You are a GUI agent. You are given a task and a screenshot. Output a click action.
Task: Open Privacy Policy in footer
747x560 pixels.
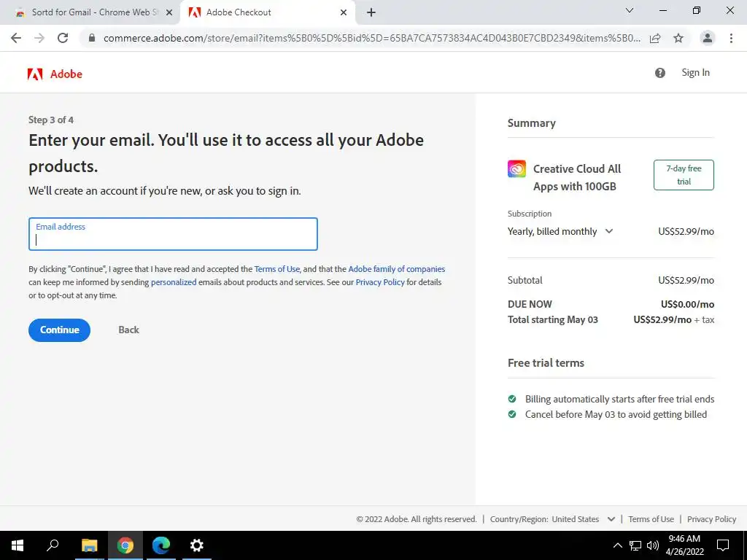pyautogui.click(x=711, y=519)
